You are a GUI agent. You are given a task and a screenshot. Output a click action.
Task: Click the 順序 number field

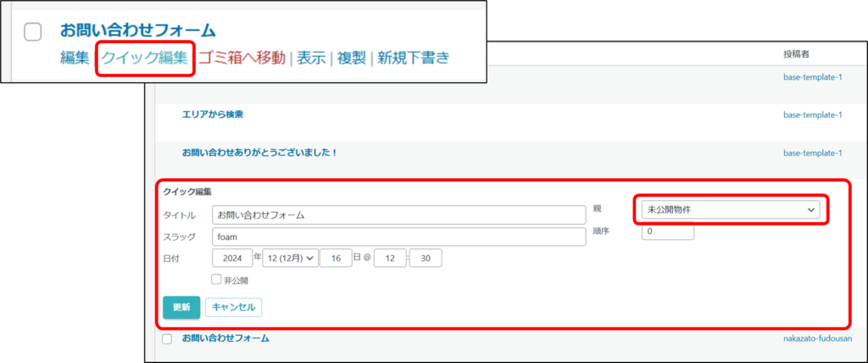[x=667, y=231]
